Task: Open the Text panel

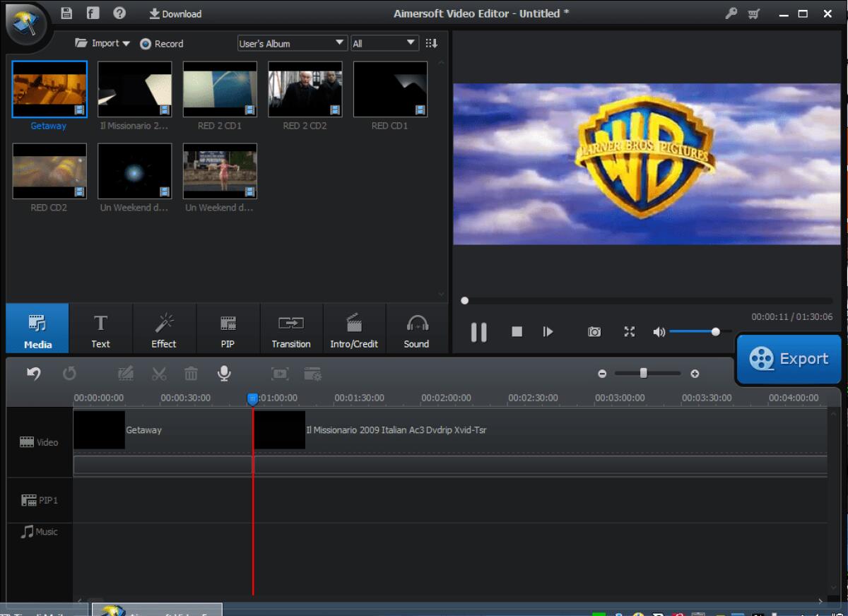Action: point(100,328)
